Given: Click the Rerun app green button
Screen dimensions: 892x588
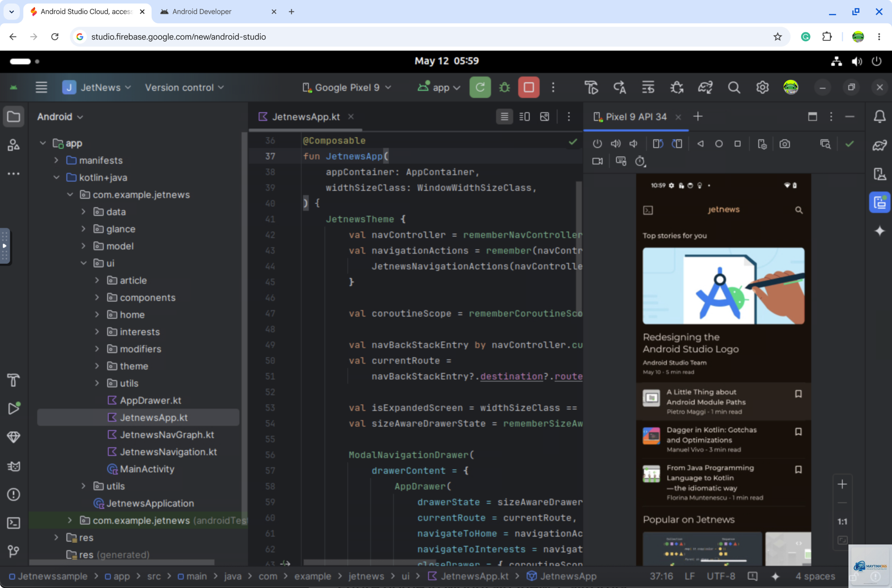Looking at the screenshot, I should coord(480,87).
